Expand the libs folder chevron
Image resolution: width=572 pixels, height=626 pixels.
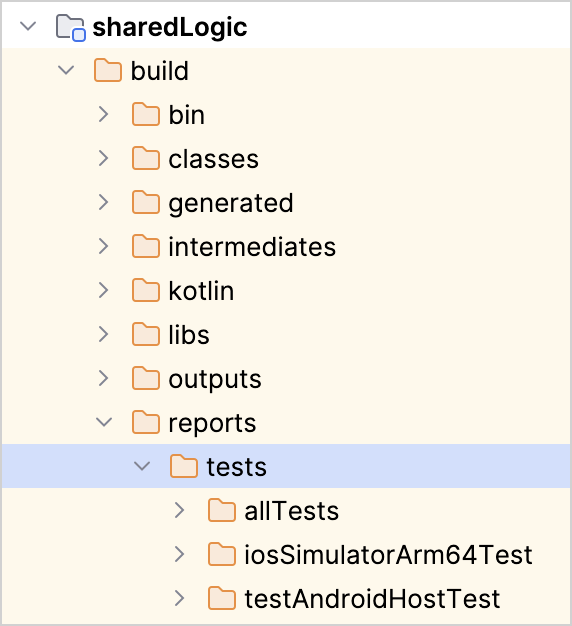pos(103,334)
